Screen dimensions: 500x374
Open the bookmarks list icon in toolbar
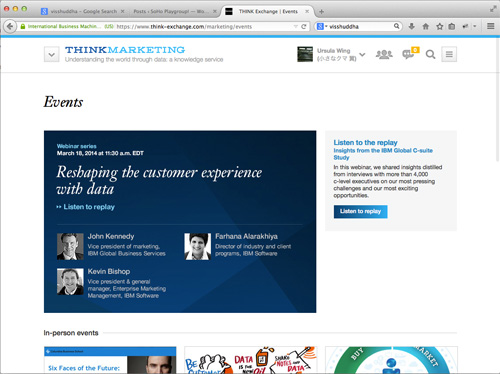point(452,26)
